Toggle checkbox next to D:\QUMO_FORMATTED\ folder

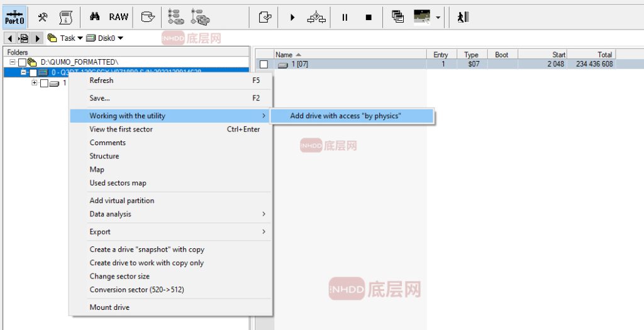point(23,62)
